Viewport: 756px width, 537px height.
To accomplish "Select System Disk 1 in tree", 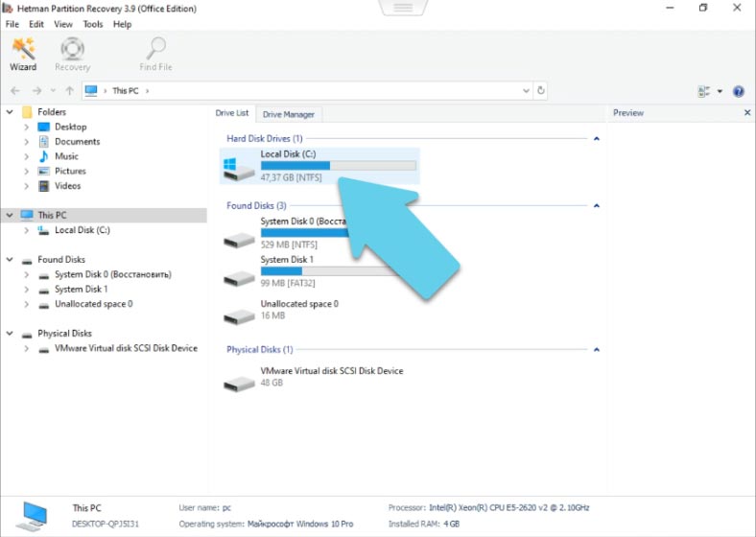I will point(81,290).
